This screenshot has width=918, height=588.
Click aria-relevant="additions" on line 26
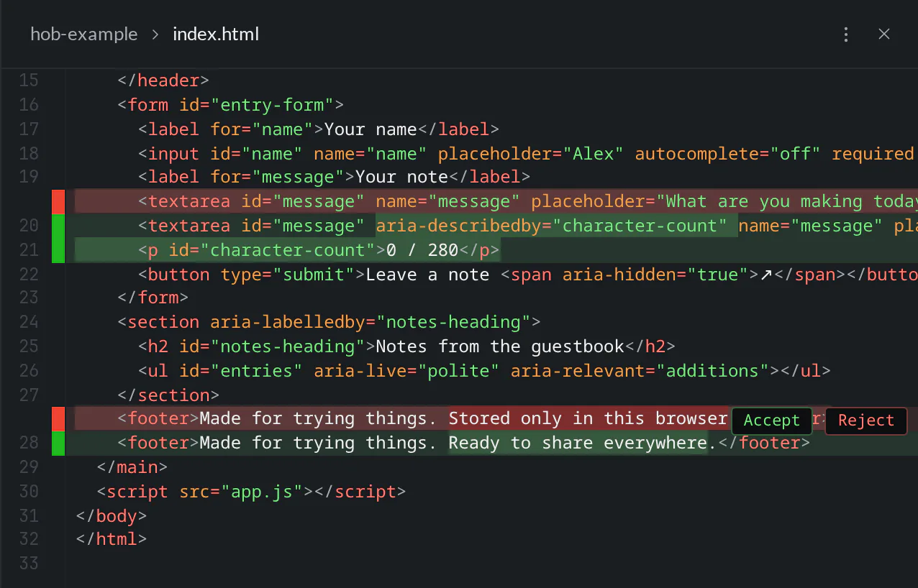click(x=640, y=371)
